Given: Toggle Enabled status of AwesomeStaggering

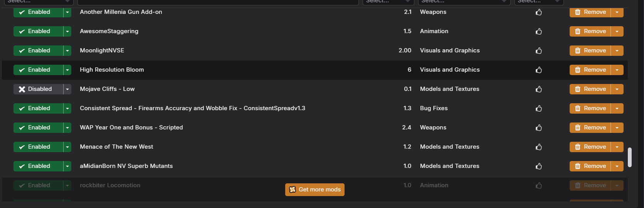Looking at the screenshot, I should (x=38, y=31).
